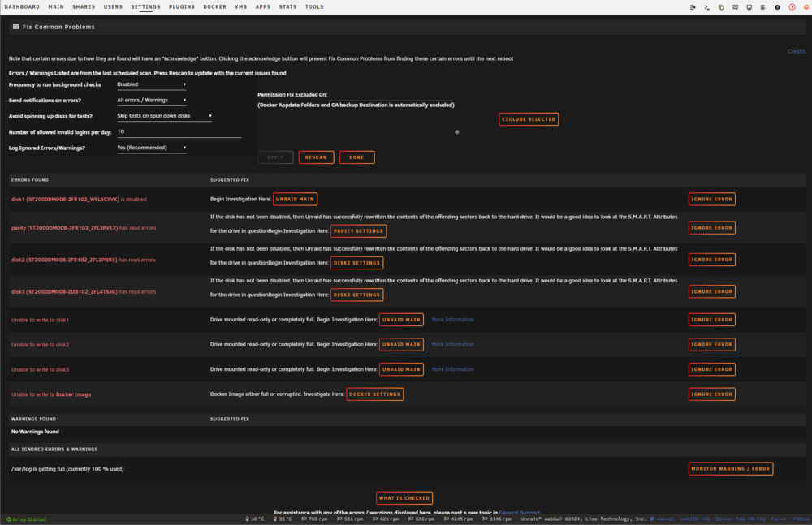Go to the Plugins menu tab
Viewport: 812px width, 525px height.
click(x=182, y=7)
